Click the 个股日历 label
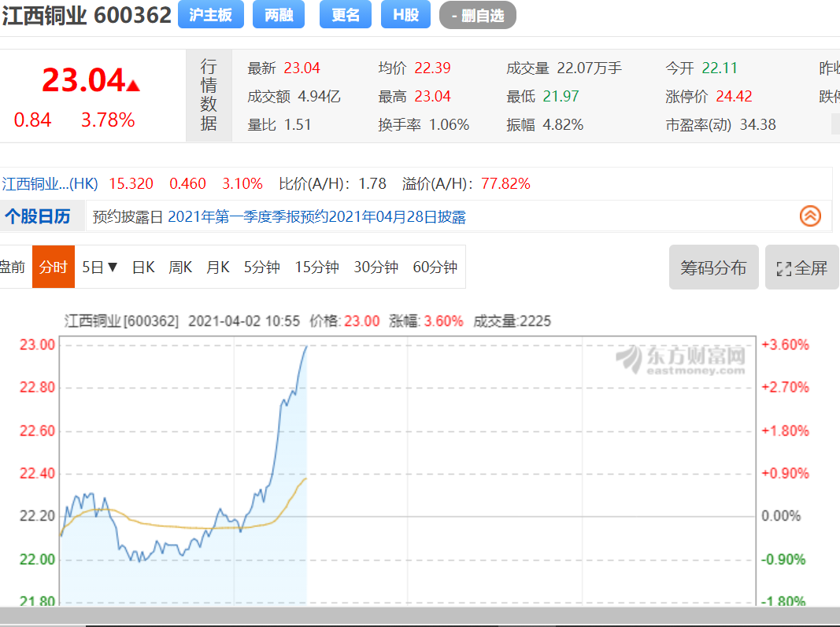The image size is (840, 627). pos(38,216)
